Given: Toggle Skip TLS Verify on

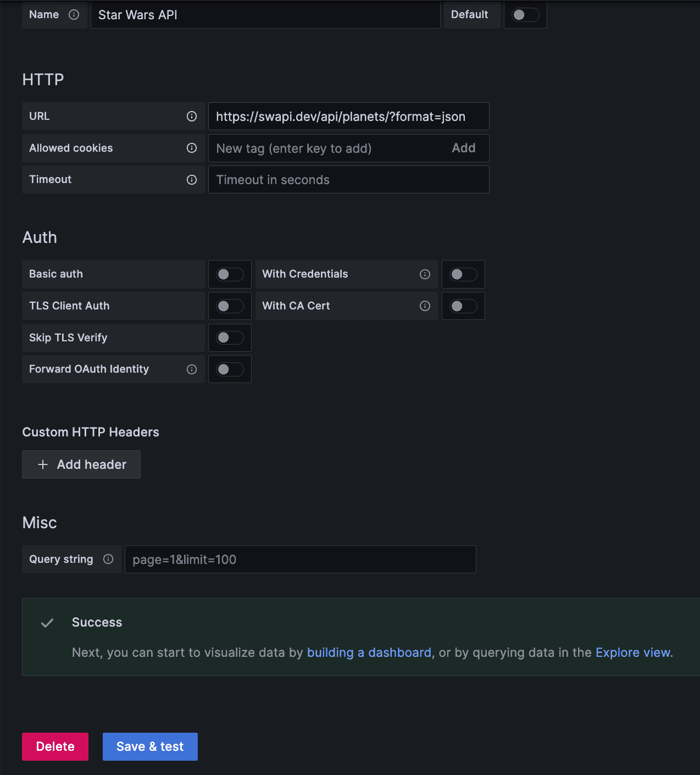Looking at the screenshot, I should 229,337.
